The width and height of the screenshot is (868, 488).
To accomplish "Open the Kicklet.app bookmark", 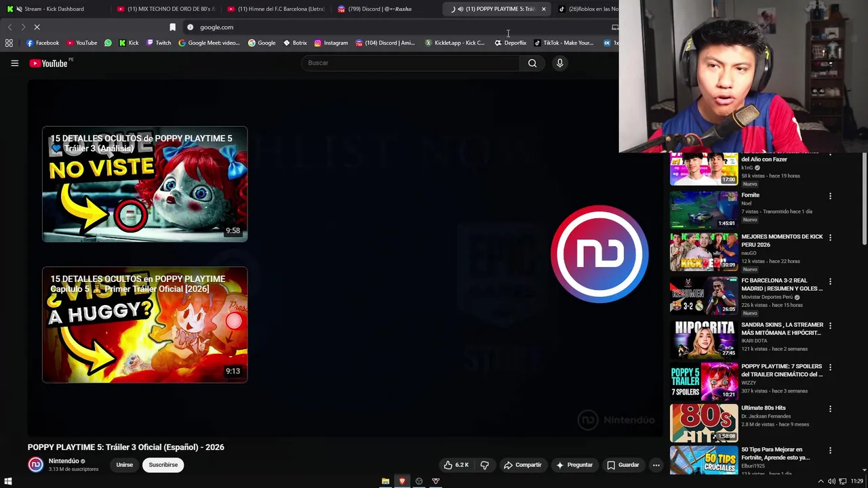I will [454, 43].
